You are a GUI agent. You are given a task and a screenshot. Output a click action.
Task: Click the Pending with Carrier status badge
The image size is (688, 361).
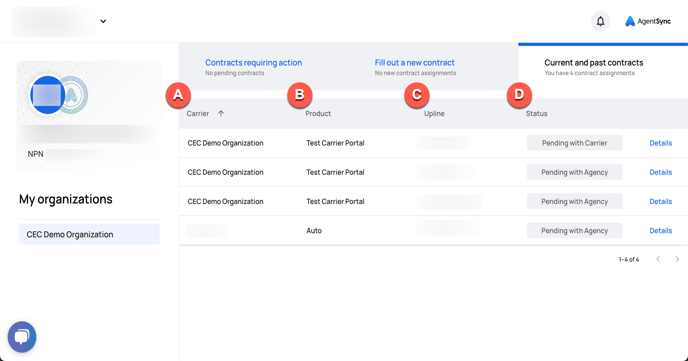click(574, 143)
